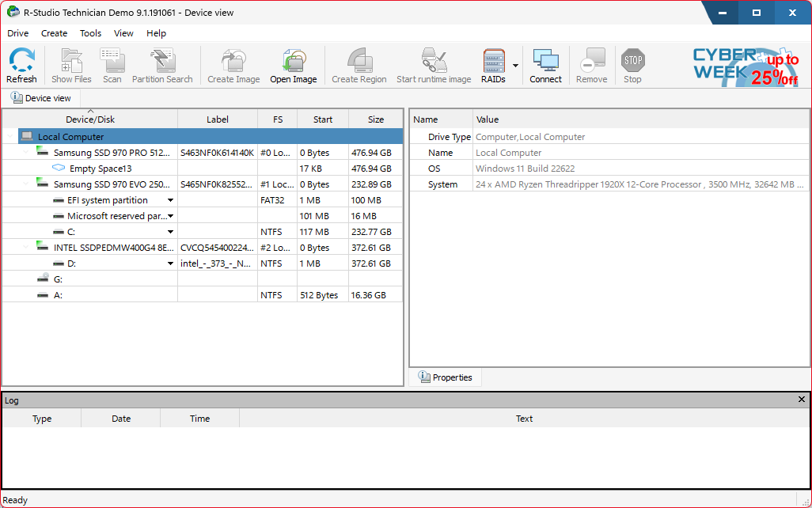Click the Connect toolbar icon
Screen dimensions: 812x508
(x=545, y=65)
